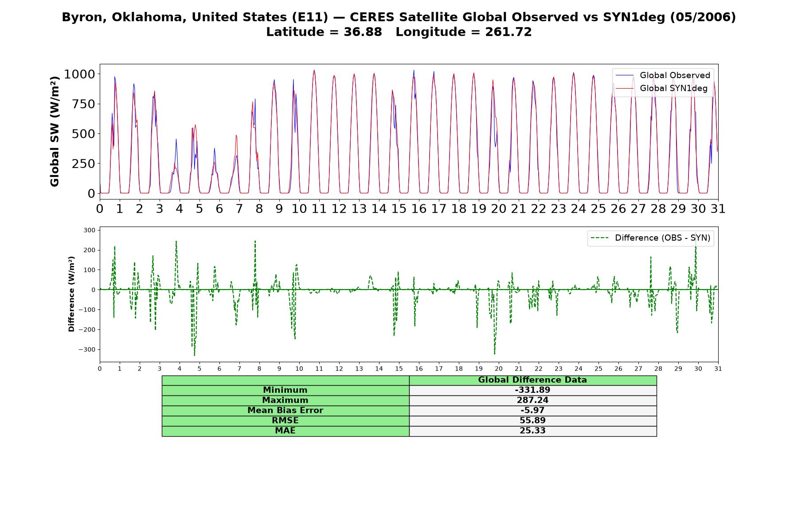Click the MAE value 25.33 cell

[533, 431]
